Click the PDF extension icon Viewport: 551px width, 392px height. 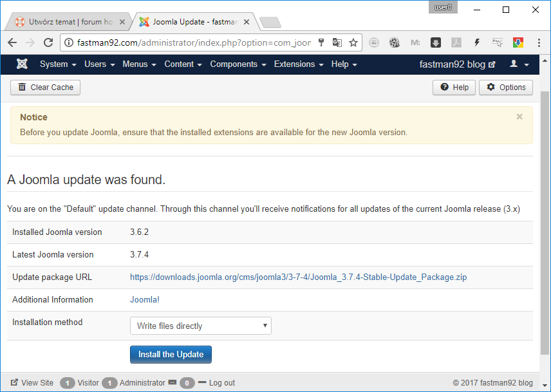point(456,43)
